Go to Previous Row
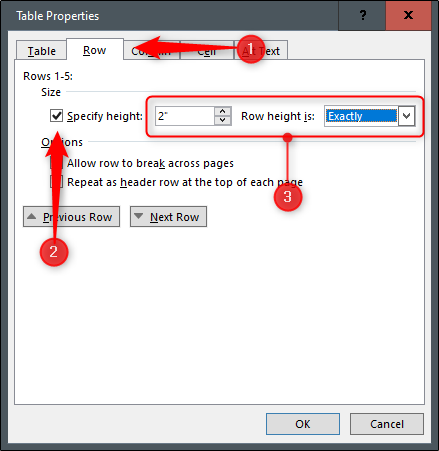Screen dimensions: 439x451 71,217
